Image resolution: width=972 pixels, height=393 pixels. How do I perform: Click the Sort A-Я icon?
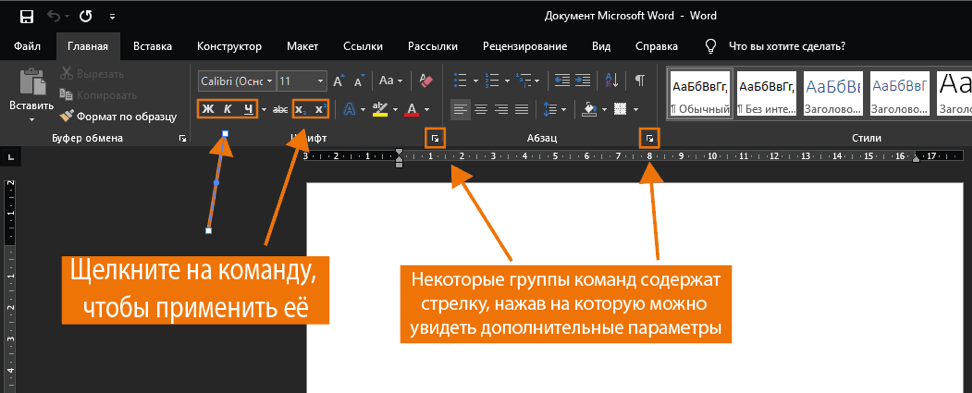[x=612, y=81]
